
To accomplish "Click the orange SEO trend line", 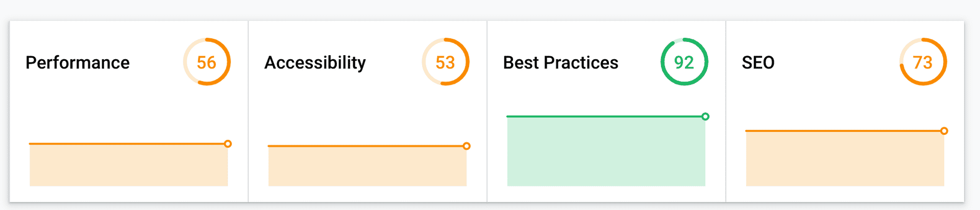I will 843,131.
